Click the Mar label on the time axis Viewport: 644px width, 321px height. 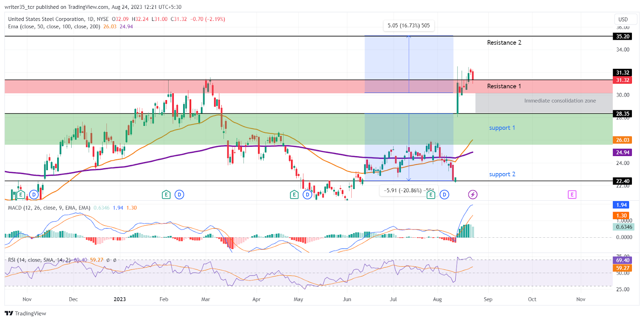[205, 299]
